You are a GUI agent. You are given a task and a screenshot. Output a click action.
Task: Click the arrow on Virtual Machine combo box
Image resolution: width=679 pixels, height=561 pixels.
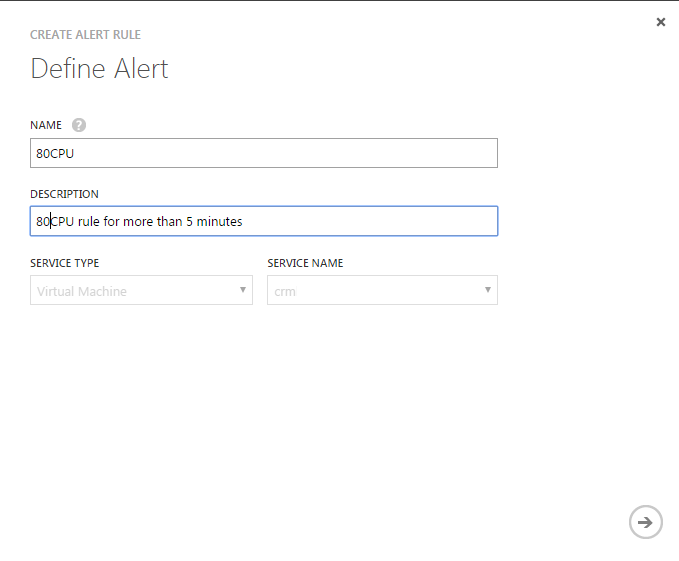(x=242, y=291)
